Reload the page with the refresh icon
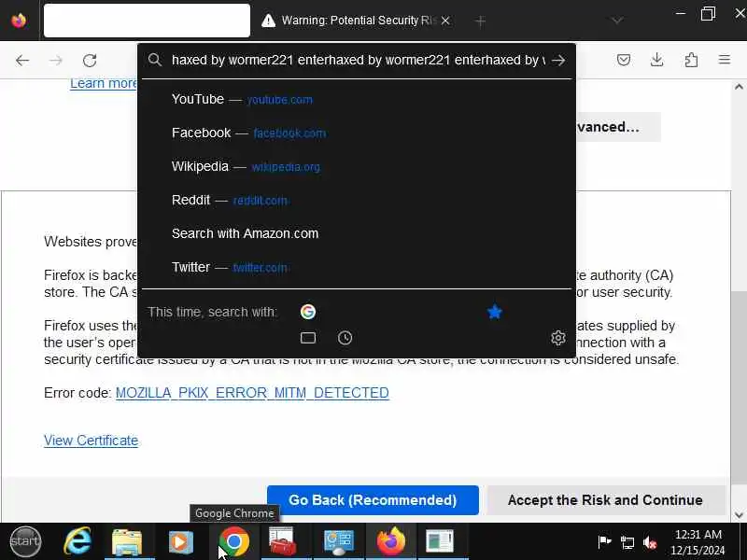The width and height of the screenshot is (747, 560). click(90, 61)
